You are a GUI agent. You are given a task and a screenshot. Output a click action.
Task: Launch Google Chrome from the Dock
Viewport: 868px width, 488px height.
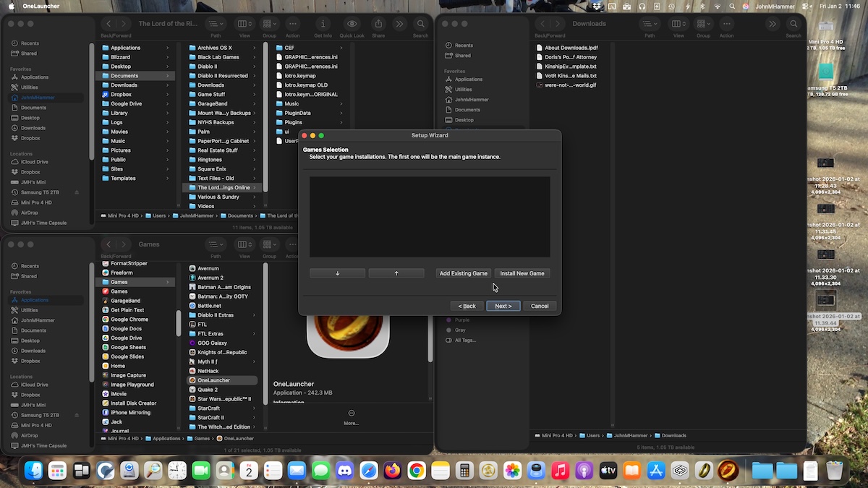(416, 471)
